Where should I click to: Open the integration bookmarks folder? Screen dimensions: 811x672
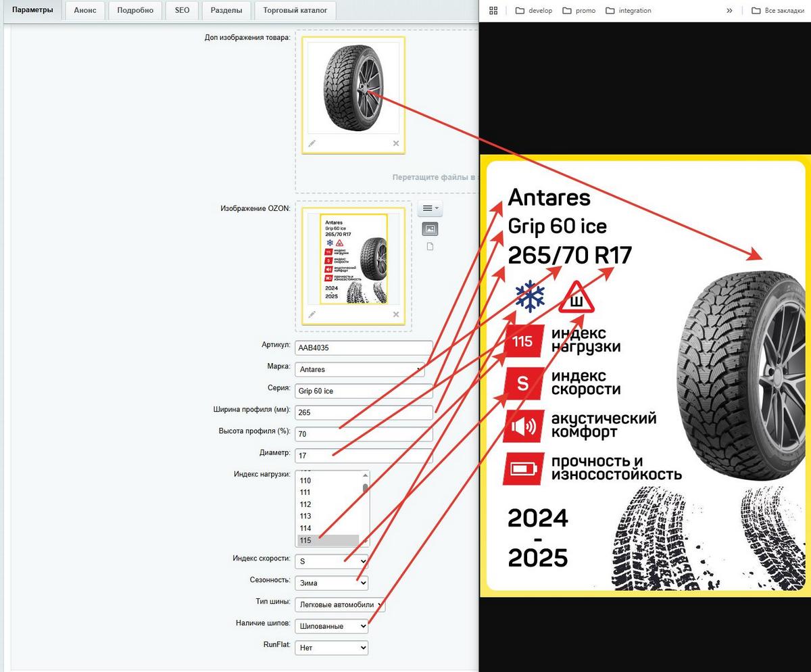pos(629,10)
